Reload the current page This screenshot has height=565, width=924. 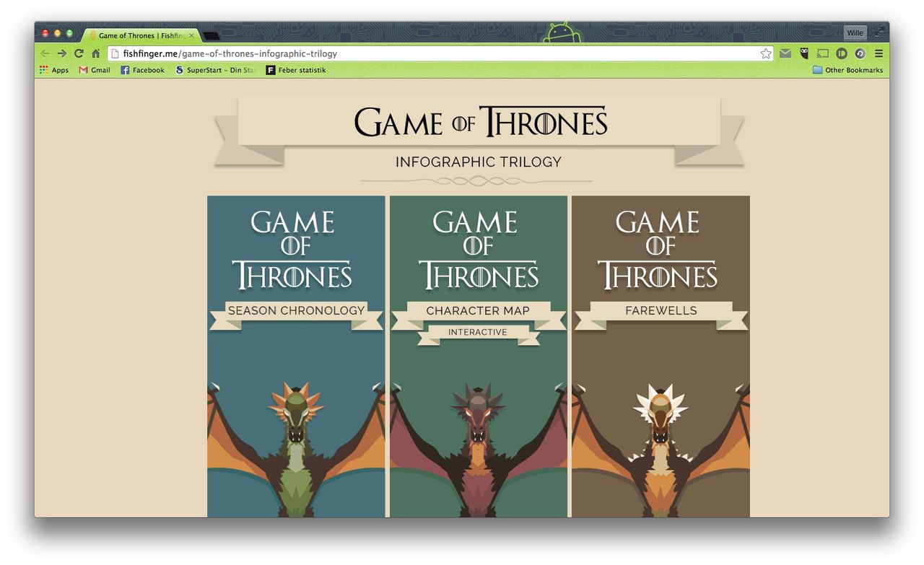point(79,53)
